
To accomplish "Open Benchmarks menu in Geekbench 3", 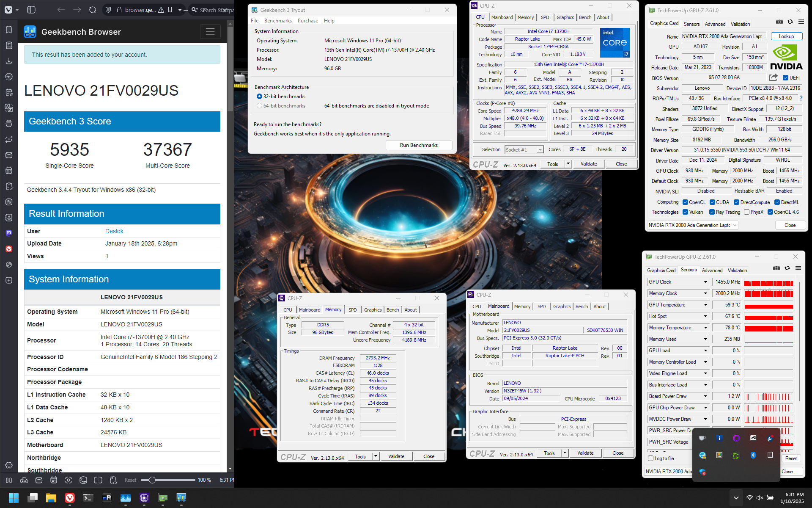I will [278, 21].
